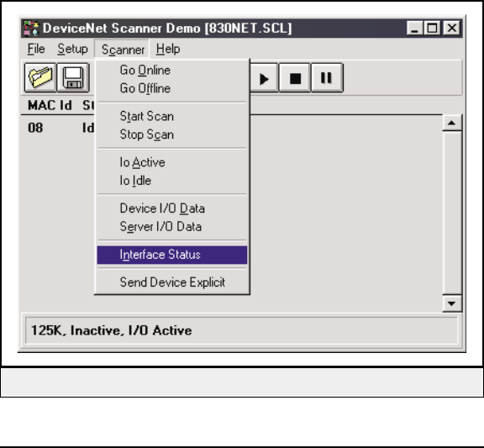Close the DeviceNet Scanner Demo window
This screenshot has width=484, height=448.
pos(452,29)
